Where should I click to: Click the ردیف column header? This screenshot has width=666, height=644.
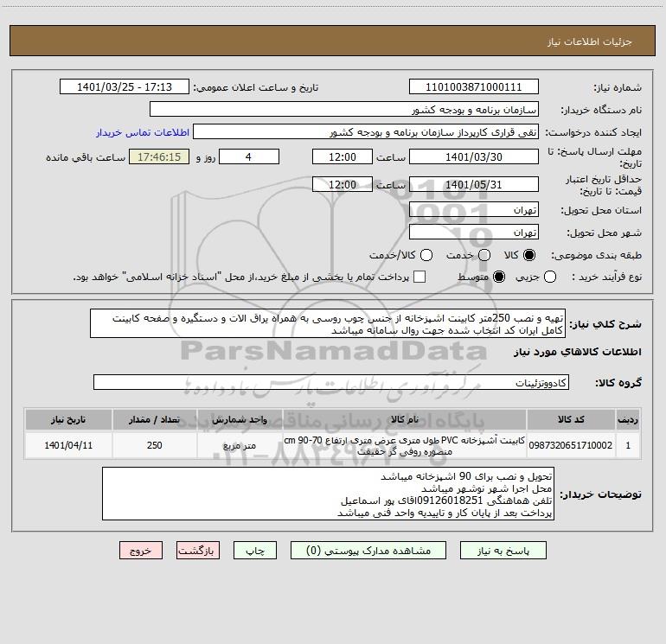(x=628, y=420)
